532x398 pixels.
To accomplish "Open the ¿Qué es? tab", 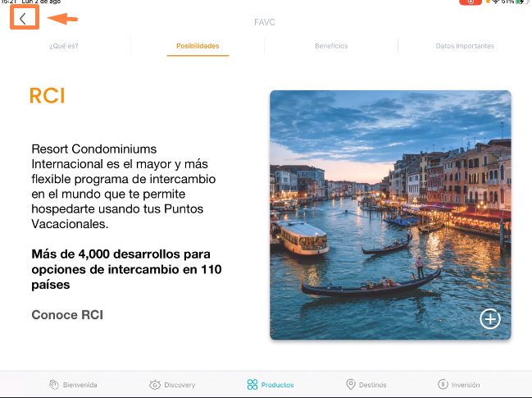I will [x=64, y=46].
